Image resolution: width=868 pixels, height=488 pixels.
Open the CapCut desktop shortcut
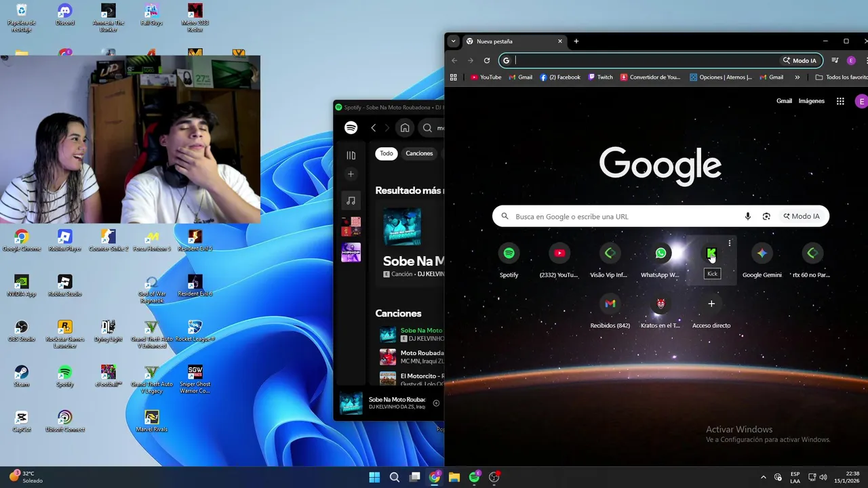coord(21,421)
